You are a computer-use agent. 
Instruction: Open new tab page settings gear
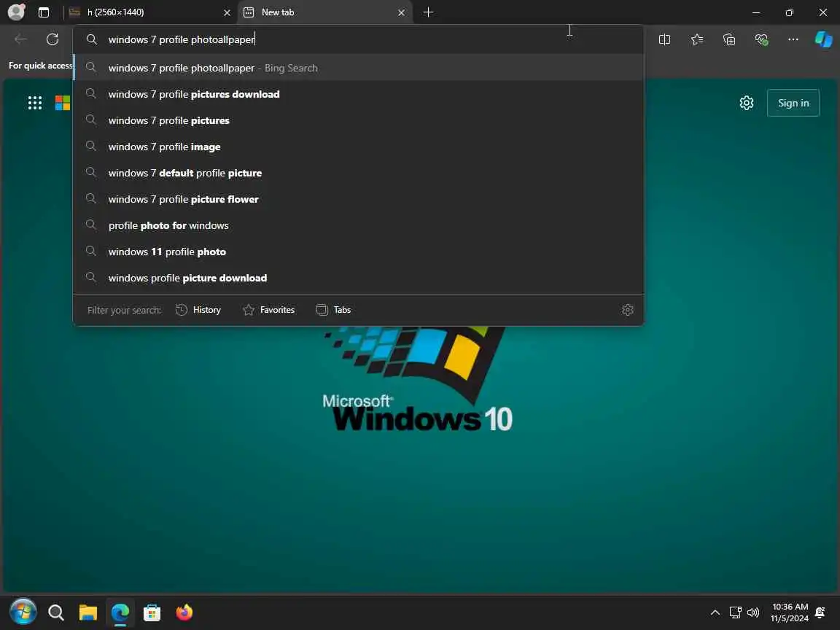746,103
